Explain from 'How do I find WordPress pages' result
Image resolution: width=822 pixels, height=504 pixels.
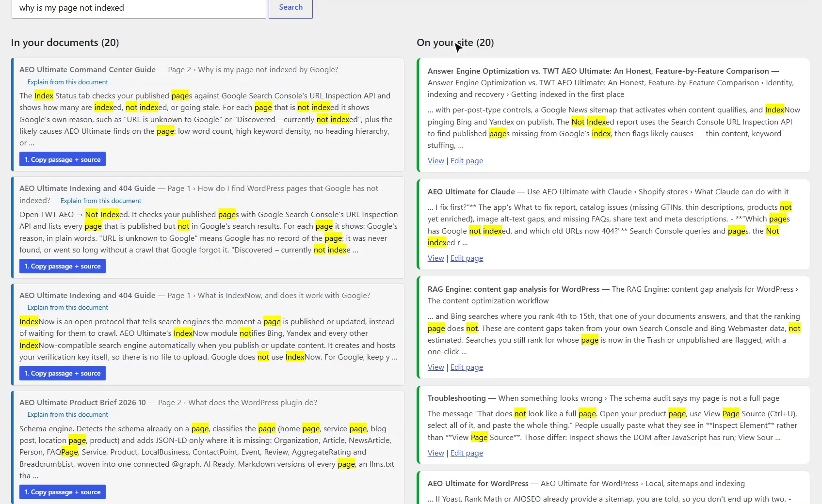[101, 201]
